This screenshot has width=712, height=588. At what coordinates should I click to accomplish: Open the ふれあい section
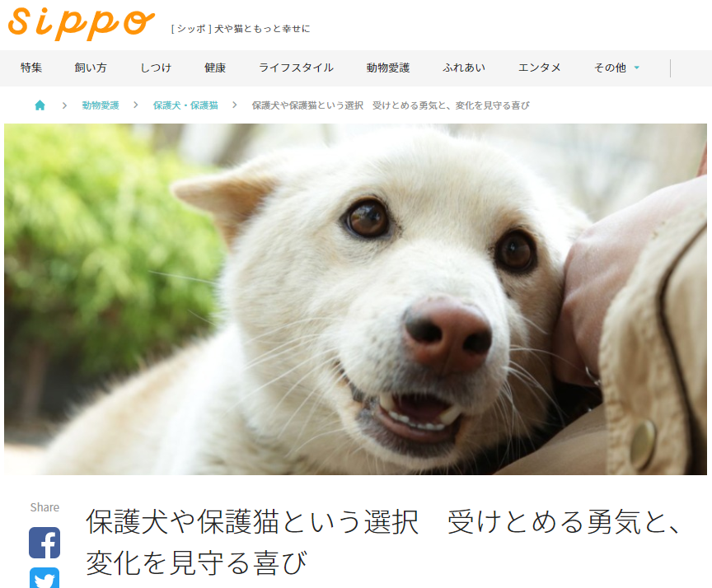coord(464,68)
